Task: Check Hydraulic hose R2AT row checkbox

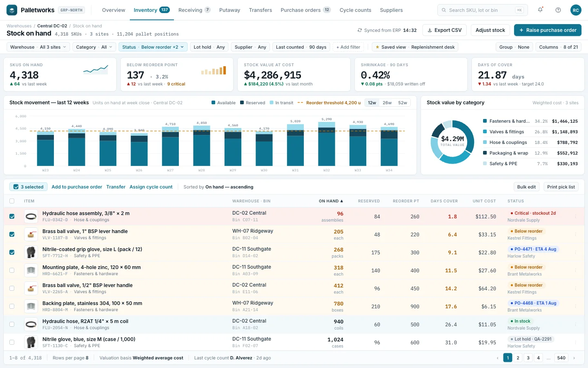Action: coord(12,325)
